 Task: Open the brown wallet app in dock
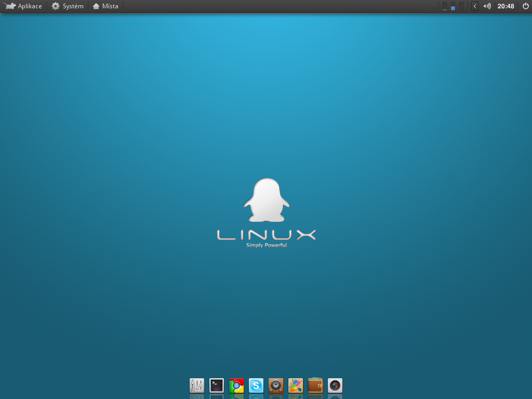[315, 385]
